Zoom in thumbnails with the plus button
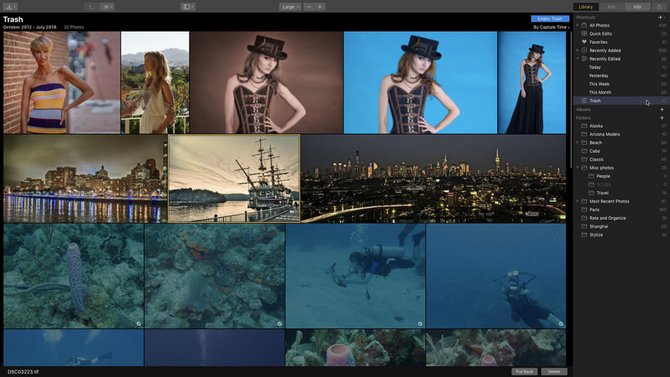670x377 pixels. point(320,7)
